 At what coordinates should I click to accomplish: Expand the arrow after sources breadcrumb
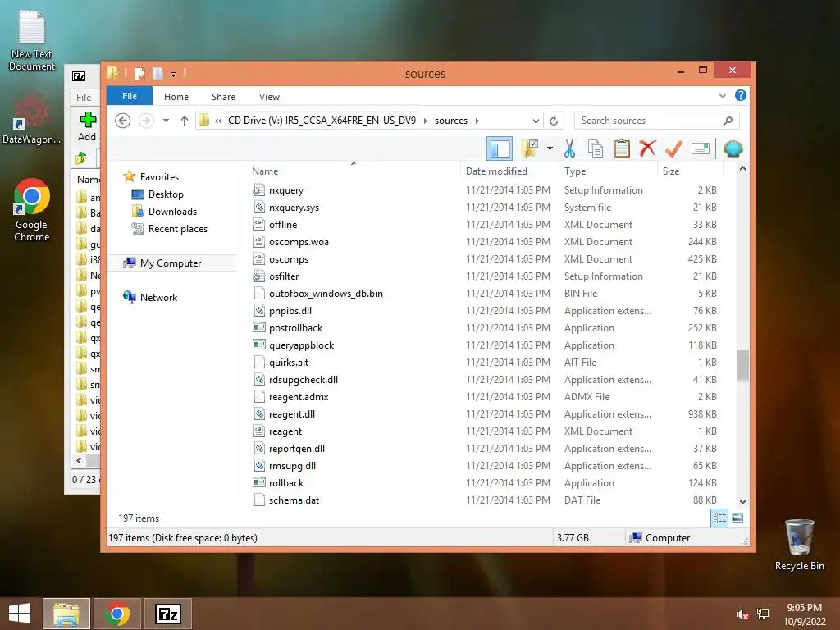(477, 121)
